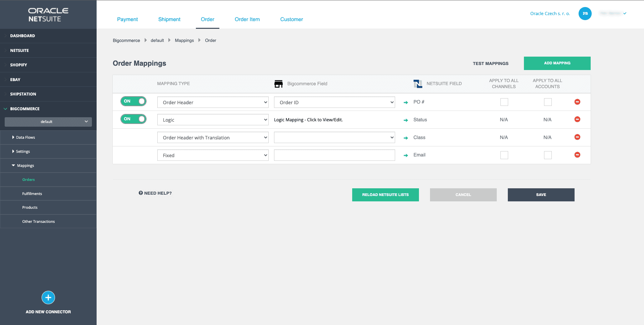Image resolution: width=644 pixels, height=325 pixels.
Task: Open Logic Mapping - Click to View/Edit link
Action: point(308,120)
